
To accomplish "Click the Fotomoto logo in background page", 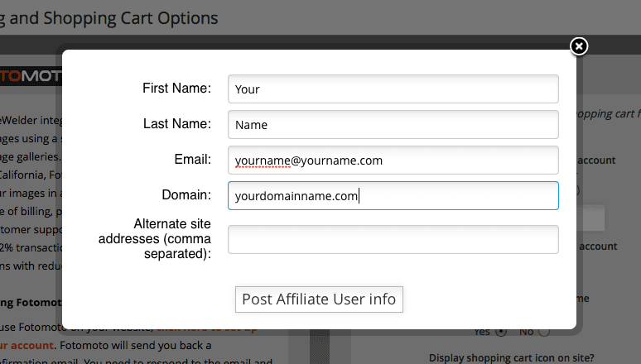I will click(31, 76).
